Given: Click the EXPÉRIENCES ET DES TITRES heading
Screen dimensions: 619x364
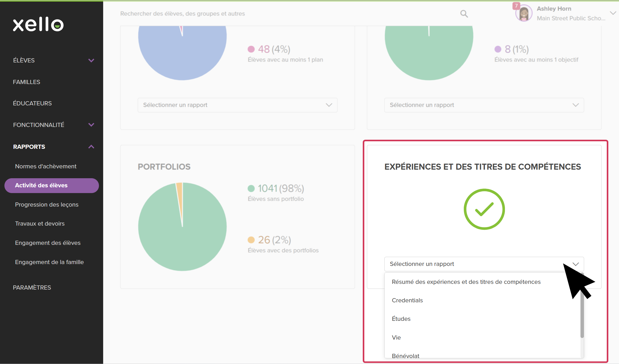Looking at the screenshot, I should coord(483,167).
